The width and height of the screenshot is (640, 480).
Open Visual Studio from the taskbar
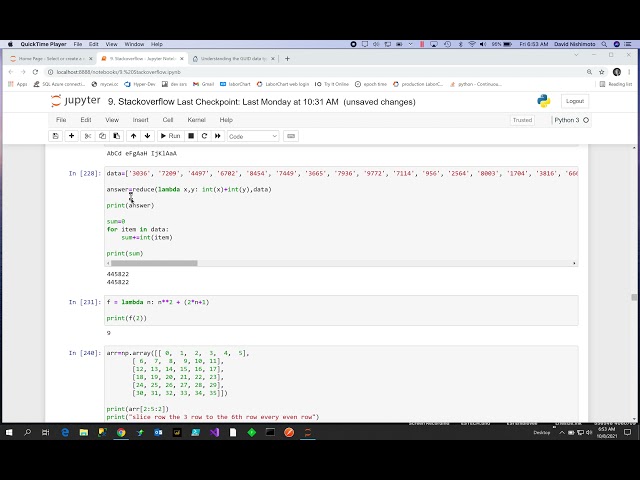215,432
